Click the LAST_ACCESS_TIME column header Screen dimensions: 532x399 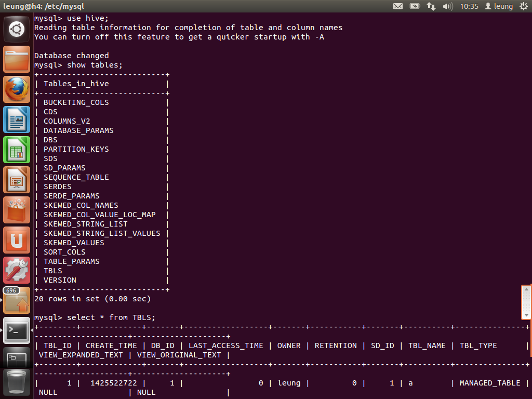pyautogui.click(x=226, y=345)
